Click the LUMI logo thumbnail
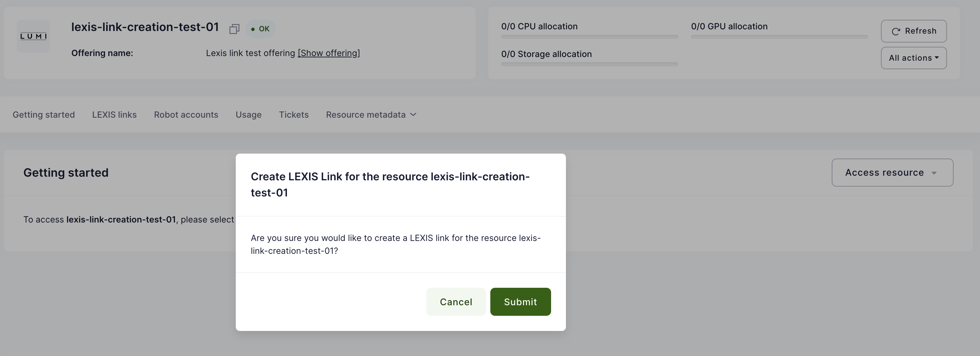The width and height of the screenshot is (980, 356). pyautogui.click(x=33, y=37)
